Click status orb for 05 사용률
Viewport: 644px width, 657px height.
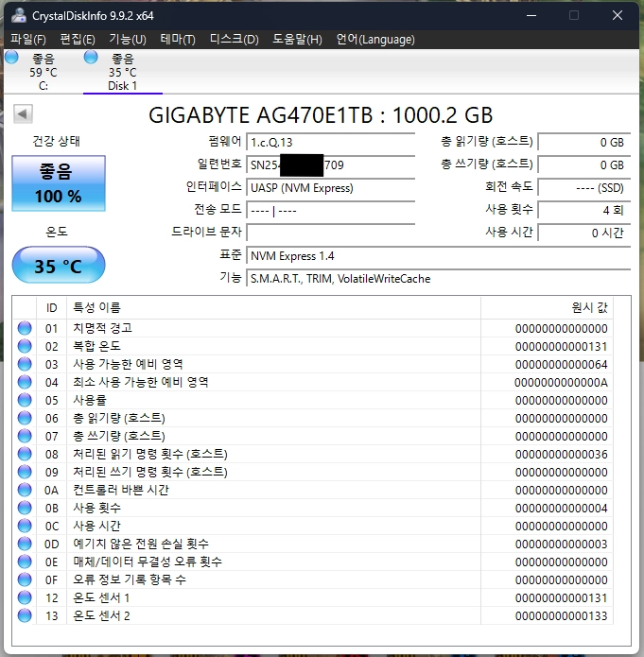point(25,400)
